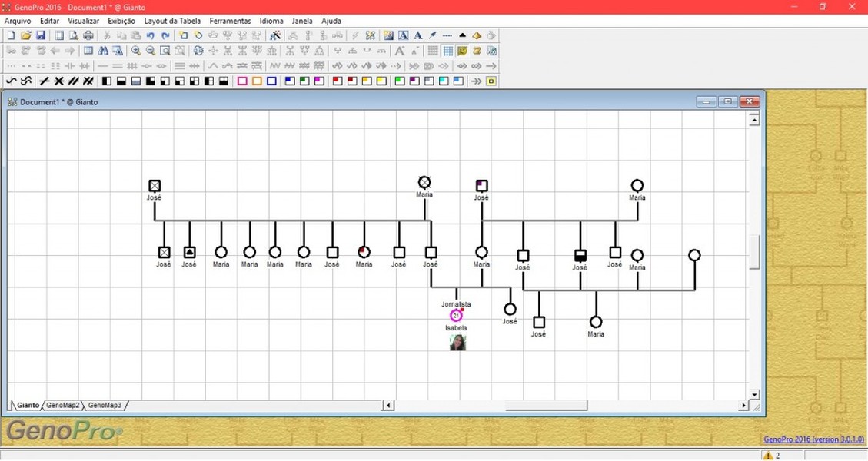Redo the last action

click(165, 35)
